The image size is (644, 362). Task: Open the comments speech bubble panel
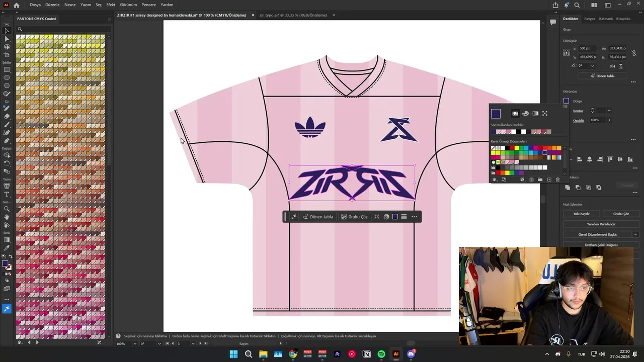(552, 22)
